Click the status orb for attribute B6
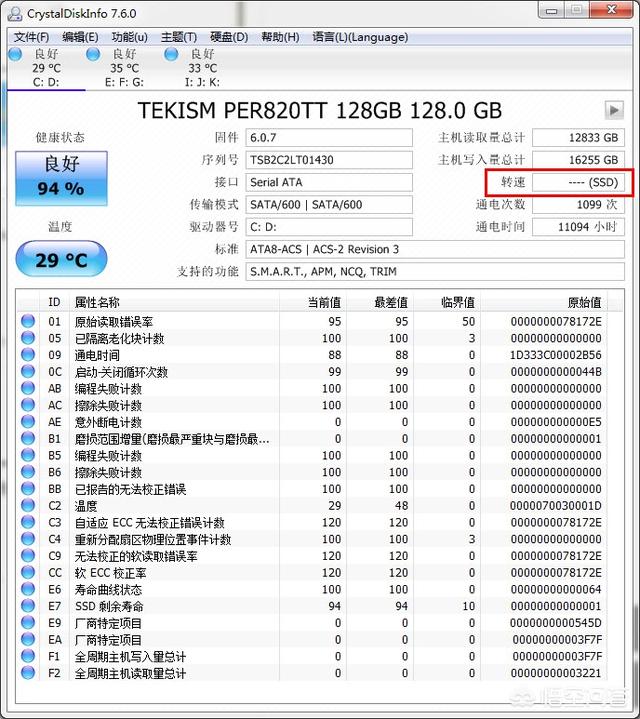The image size is (640, 719). (x=28, y=471)
